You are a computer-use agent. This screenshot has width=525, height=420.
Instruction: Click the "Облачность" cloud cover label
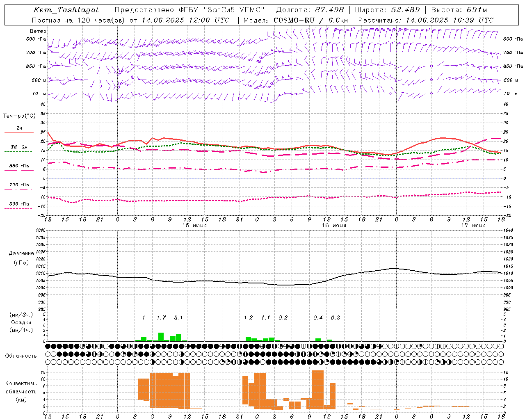click(21, 356)
